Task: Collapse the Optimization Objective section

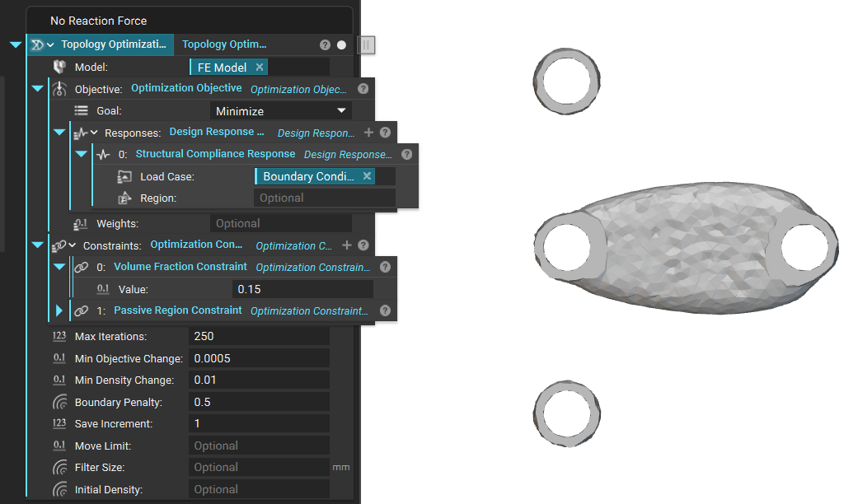Action: (x=37, y=89)
